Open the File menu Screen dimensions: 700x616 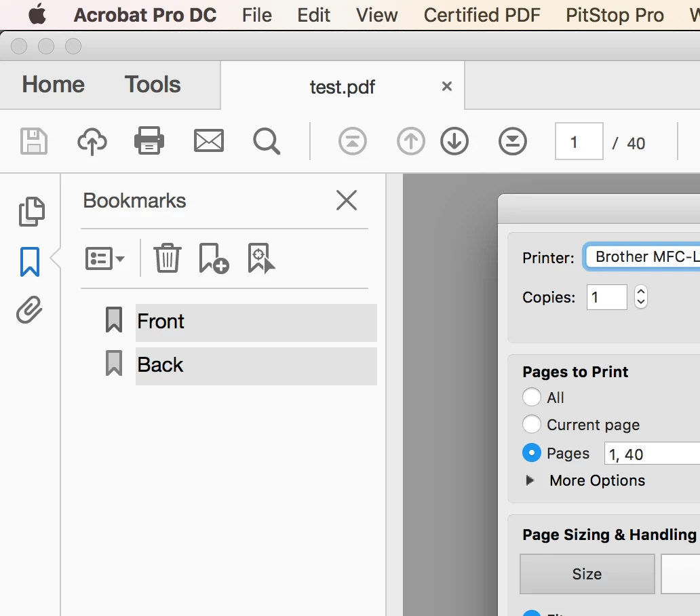click(256, 15)
